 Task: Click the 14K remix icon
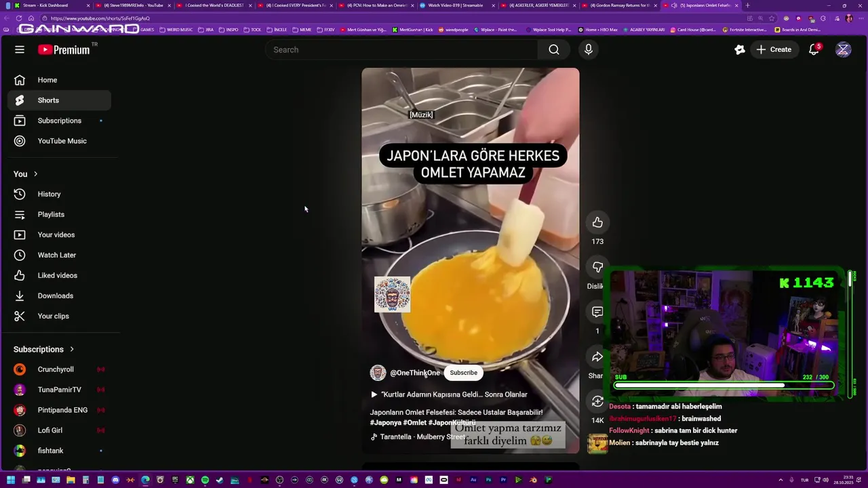(x=597, y=401)
